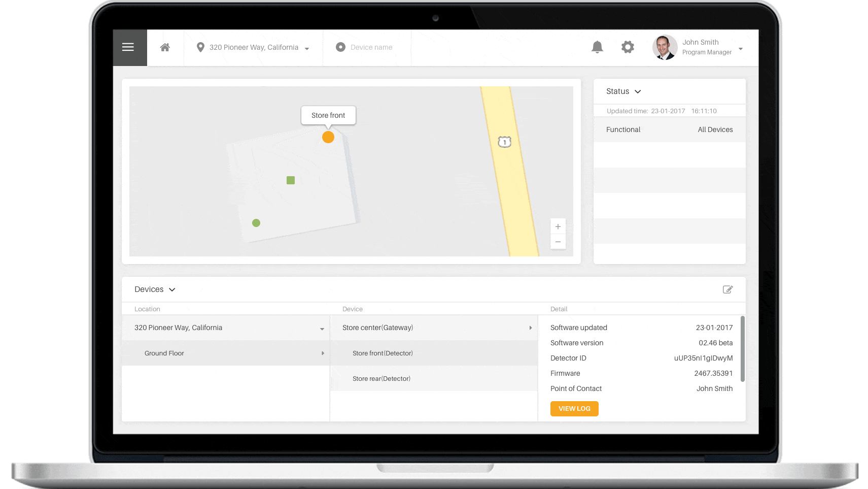Select the orange Store front map marker
Screen dimensions: 868x489
click(328, 137)
